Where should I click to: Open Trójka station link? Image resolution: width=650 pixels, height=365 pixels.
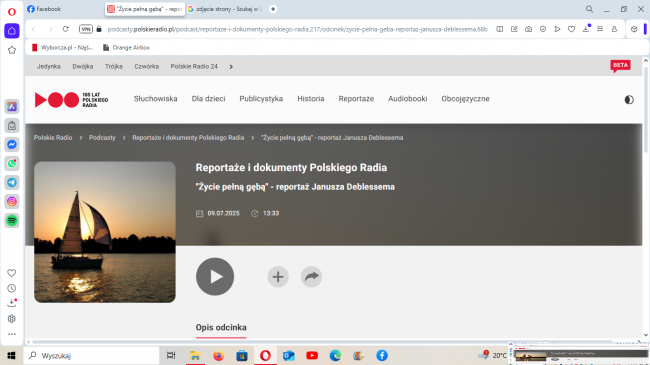pos(114,66)
